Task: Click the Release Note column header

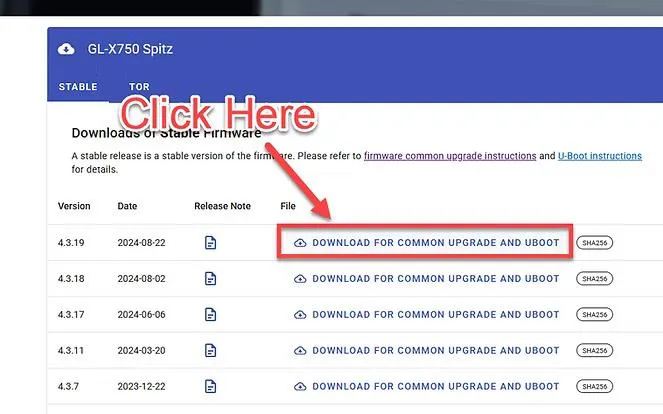Action: pos(222,206)
